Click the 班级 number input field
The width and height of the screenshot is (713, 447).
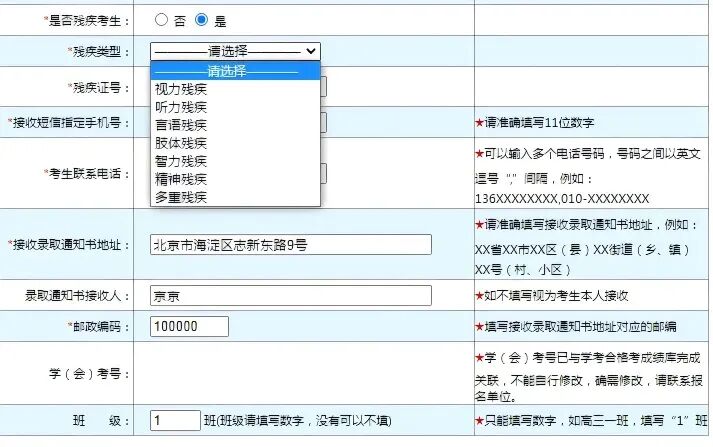point(175,420)
